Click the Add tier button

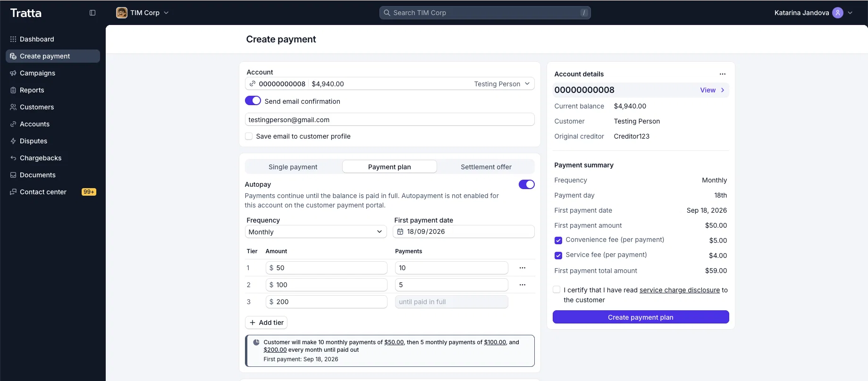(x=266, y=323)
